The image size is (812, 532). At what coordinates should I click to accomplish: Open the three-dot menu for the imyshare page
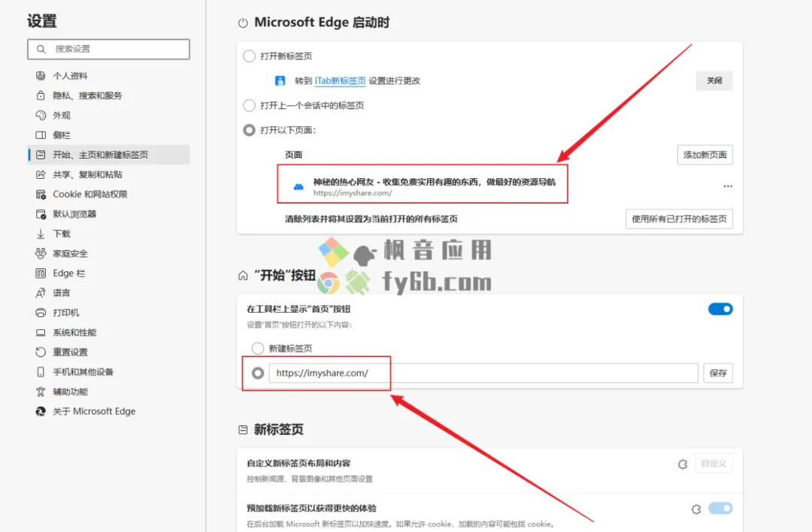(728, 186)
